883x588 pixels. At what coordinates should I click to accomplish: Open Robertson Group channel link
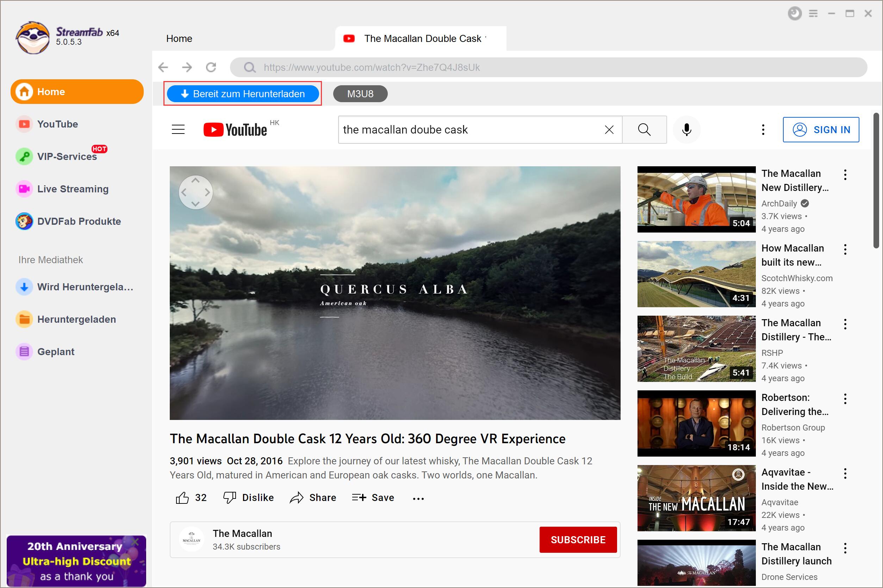(x=793, y=427)
